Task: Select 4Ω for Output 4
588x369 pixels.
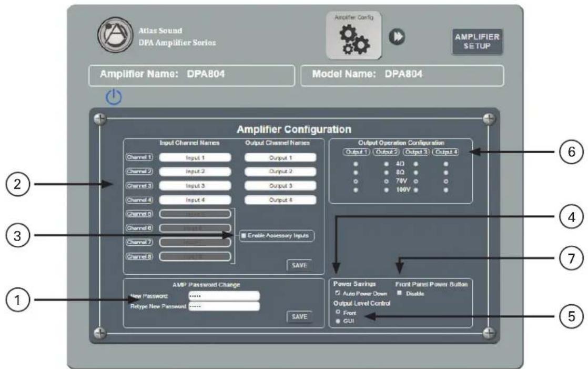Action: coord(446,164)
